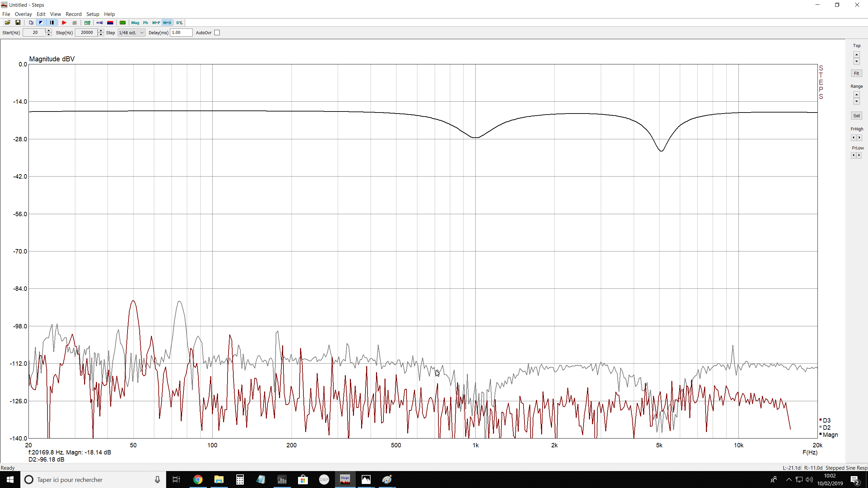
Task: Click the open file folder icon
Action: point(7,23)
